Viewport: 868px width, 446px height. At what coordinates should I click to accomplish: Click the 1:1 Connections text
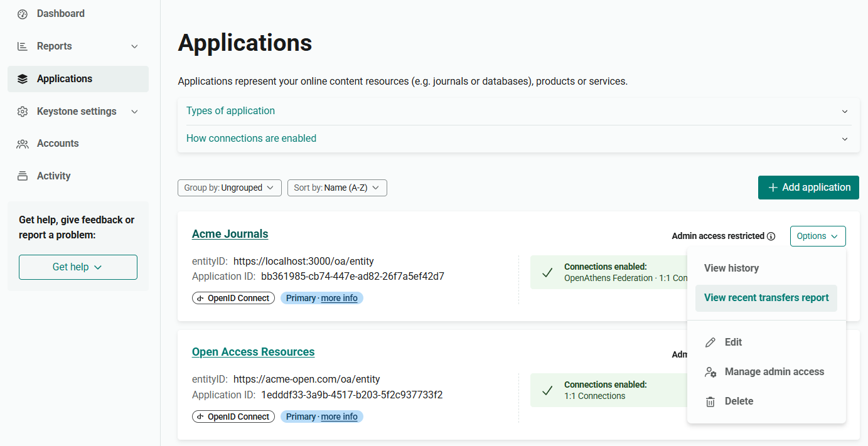(x=595, y=396)
